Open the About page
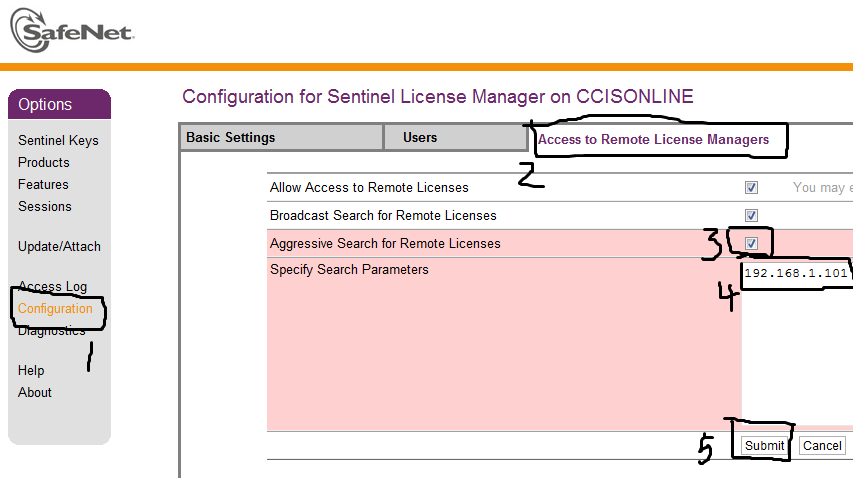 pos(35,392)
